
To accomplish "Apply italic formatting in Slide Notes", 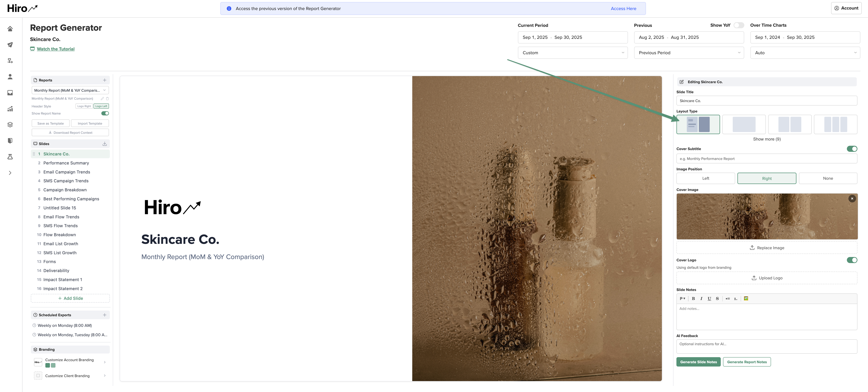I will click(701, 299).
